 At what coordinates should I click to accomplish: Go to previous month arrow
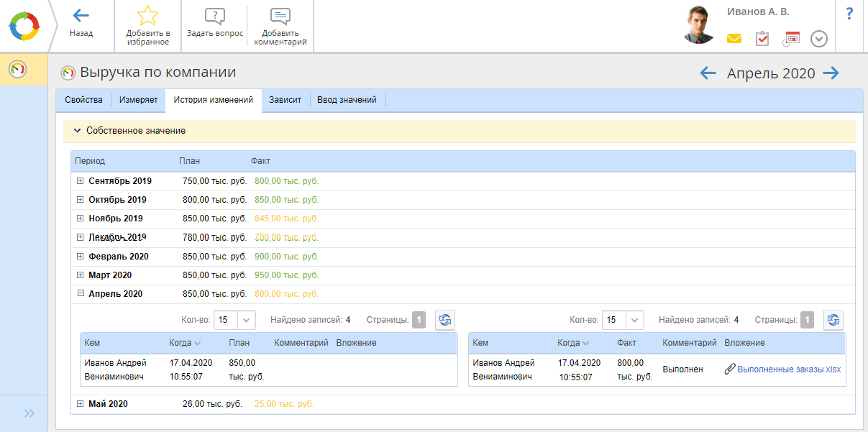(708, 73)
